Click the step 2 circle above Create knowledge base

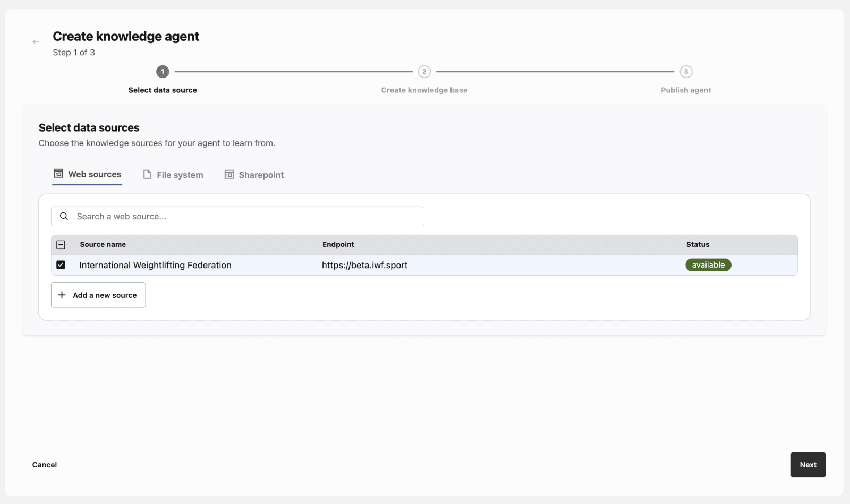[x=424, y=71]
